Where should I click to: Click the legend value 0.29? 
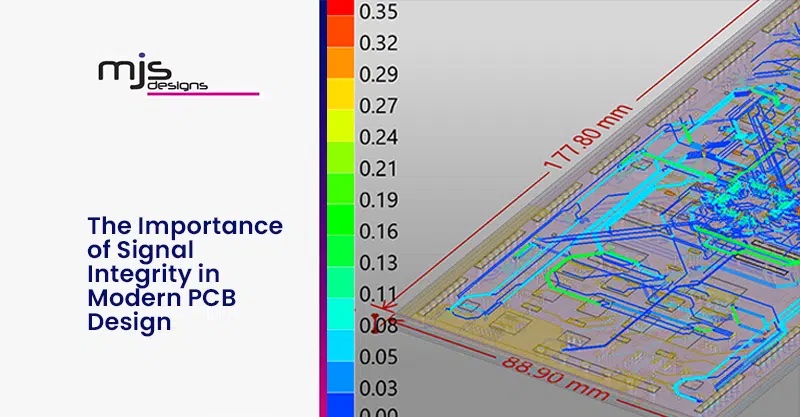click(378, 75)
